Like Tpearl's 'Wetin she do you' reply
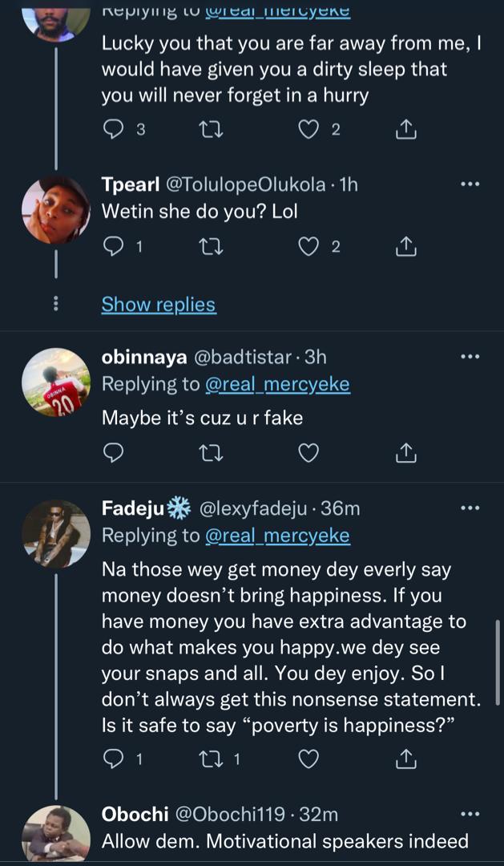Screen dimensions: 504x866 [309, 247]
